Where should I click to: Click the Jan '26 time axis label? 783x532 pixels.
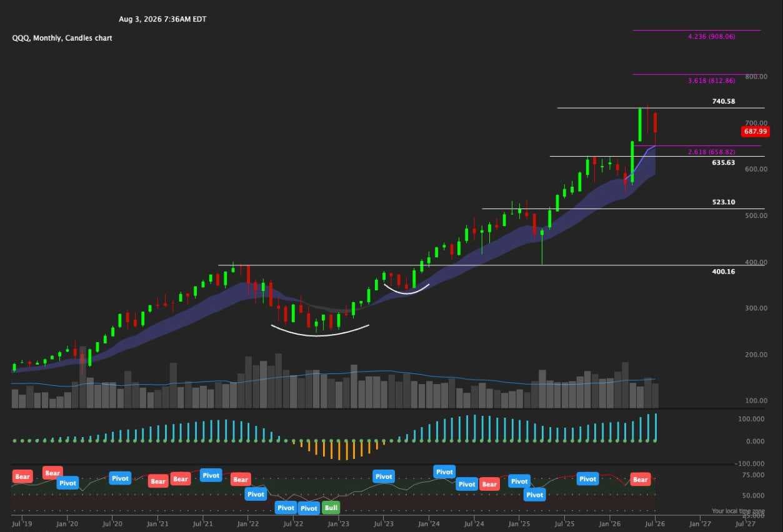[610, 525]
